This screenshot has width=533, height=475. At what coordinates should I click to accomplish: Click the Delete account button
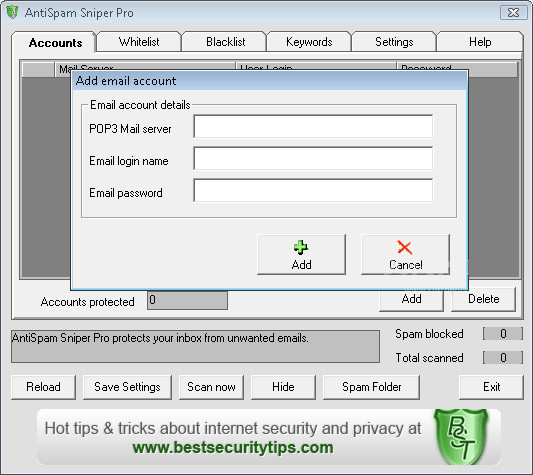click(x=483, y=299)
